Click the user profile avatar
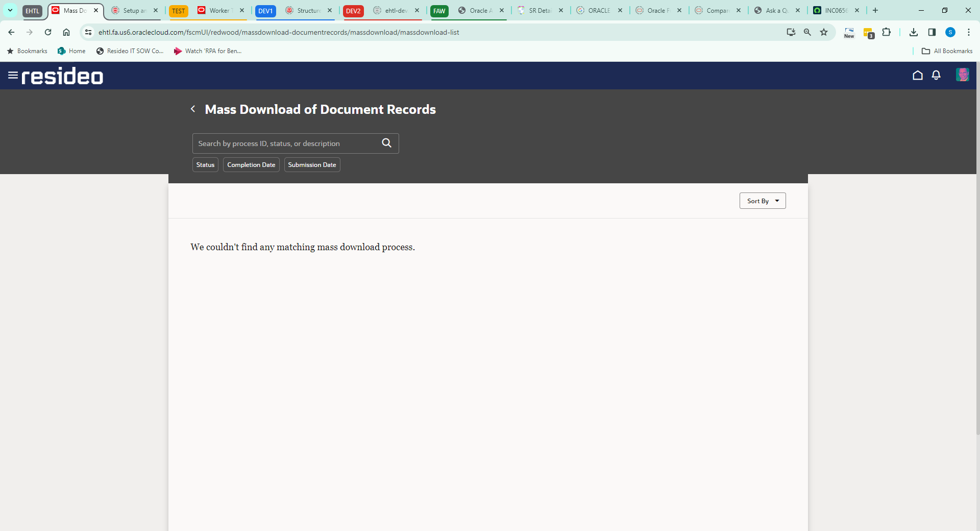 click(x=963, y=75)
